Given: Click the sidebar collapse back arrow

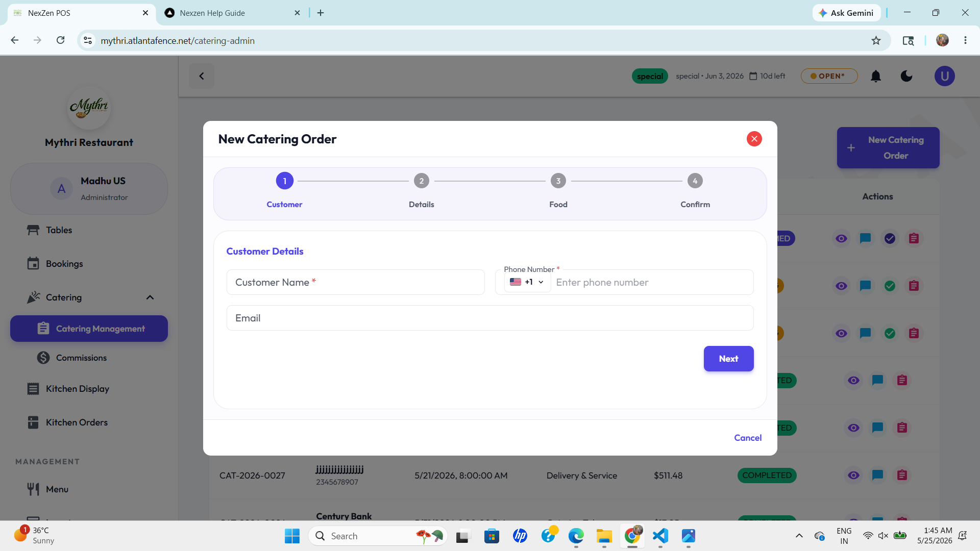Looking at the screenshot, I should point(202,76).
